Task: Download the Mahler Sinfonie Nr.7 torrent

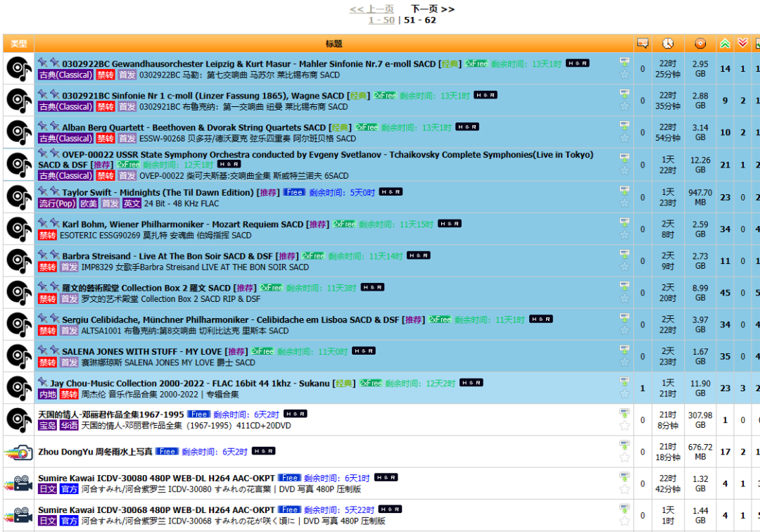Action: 624,63
